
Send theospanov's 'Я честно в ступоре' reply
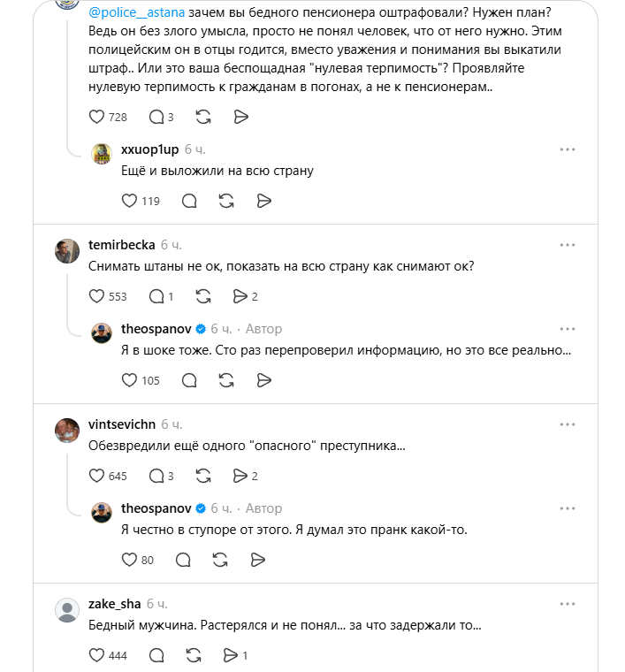[x=258, y=560]
